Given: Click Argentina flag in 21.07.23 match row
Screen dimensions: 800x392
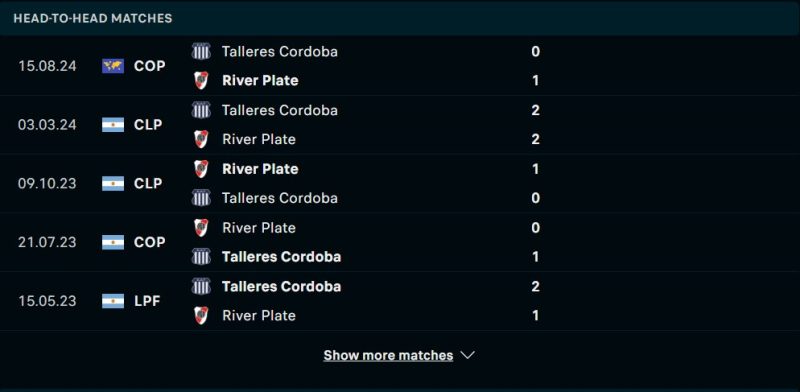Looking at the screenshot, I should click(113, 242).
